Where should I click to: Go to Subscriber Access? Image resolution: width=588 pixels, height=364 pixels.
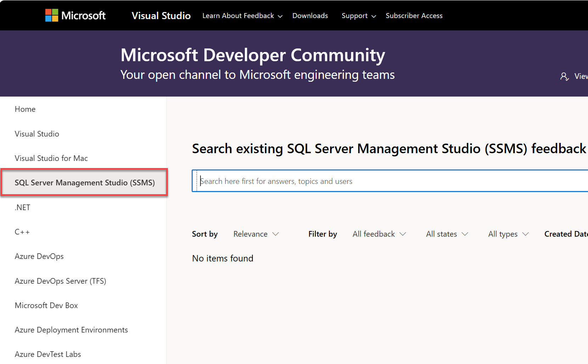coord(414,16)
